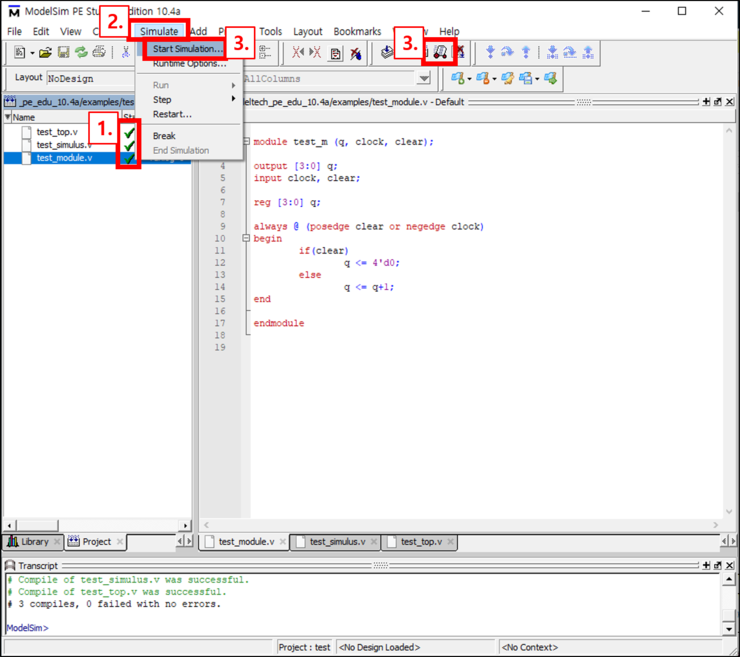Click the second icon in the lower-right toolbar group
The height and width of the screenshot is (657, 740).
pos(482,78)
